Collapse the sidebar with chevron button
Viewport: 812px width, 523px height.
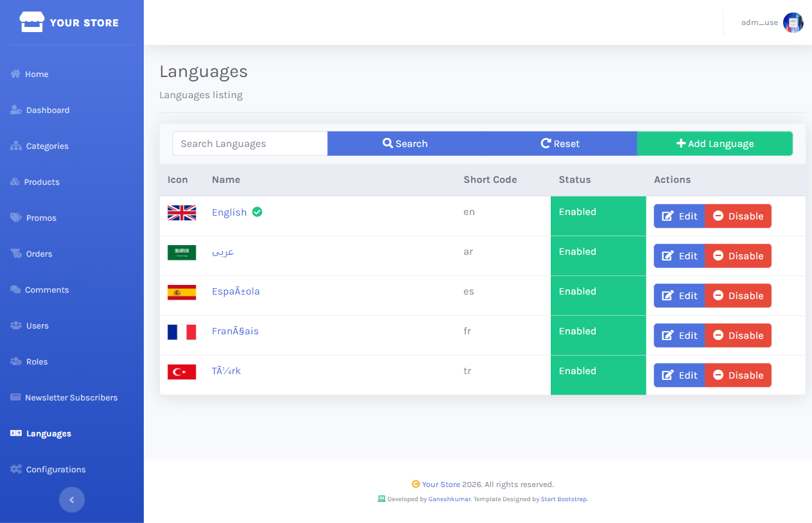pos(72,500)
